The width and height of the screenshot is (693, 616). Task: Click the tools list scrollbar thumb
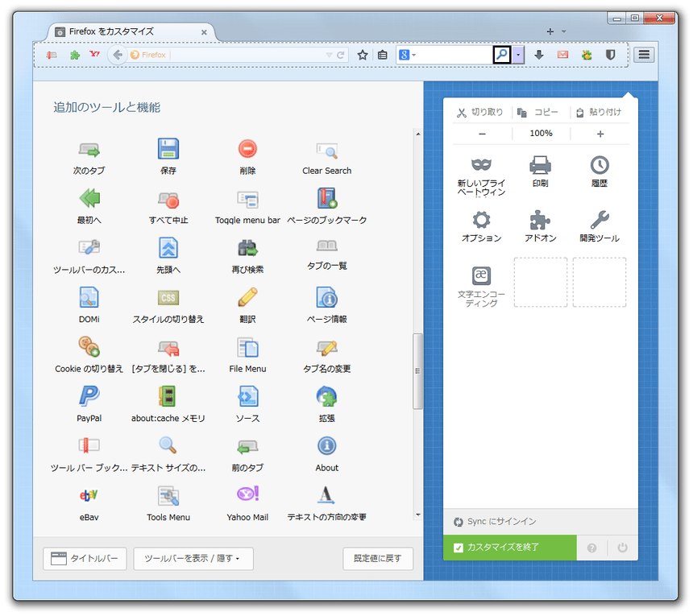(417, 371)
